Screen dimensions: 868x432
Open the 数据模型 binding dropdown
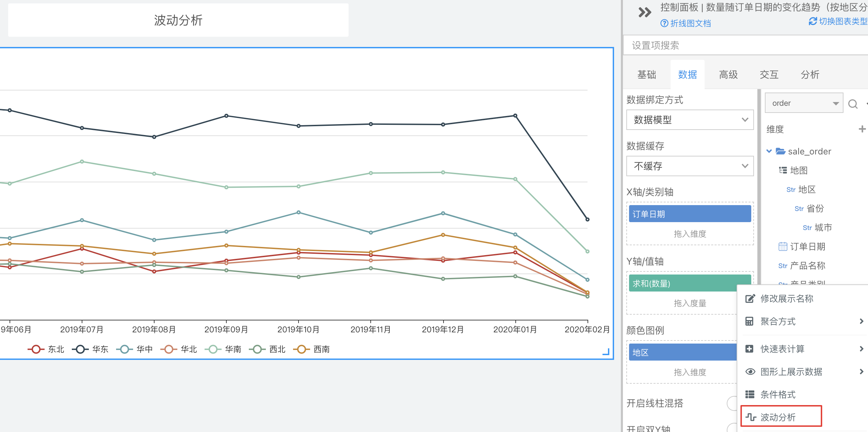click(690, 120)
